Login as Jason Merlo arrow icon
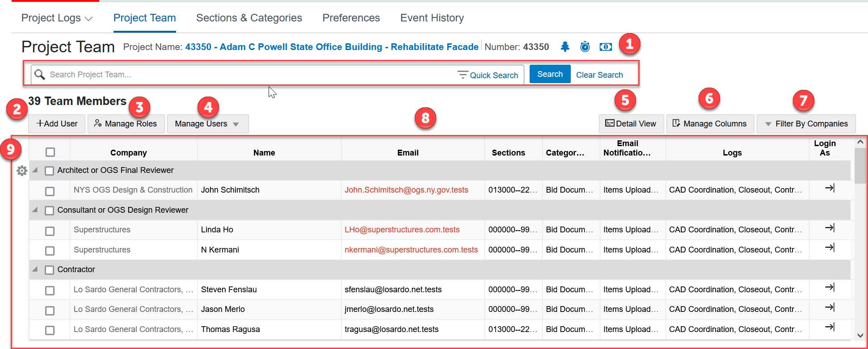 [x=830, y=307]
